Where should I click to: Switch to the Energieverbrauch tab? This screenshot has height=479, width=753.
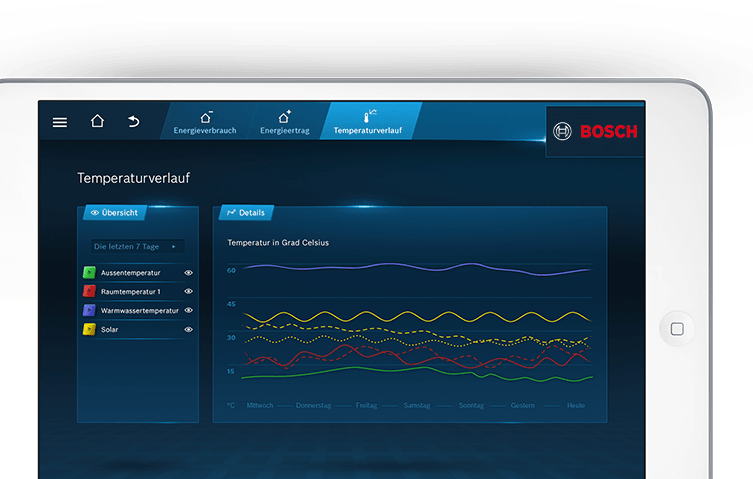coord(205,122)
